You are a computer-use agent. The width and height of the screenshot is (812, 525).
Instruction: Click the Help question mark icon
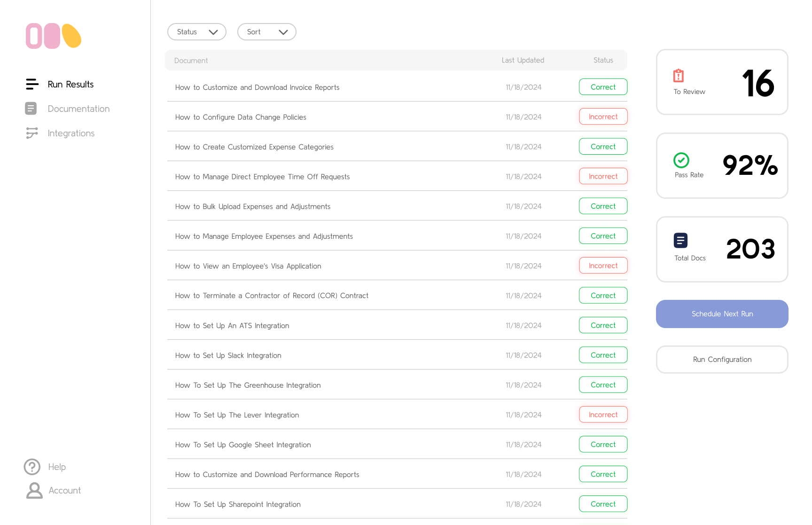(32, 467)
